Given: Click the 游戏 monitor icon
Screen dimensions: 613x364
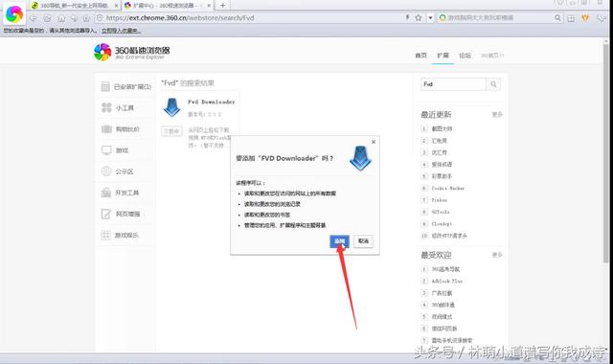Looking at the screenshot, I should 106,150.
